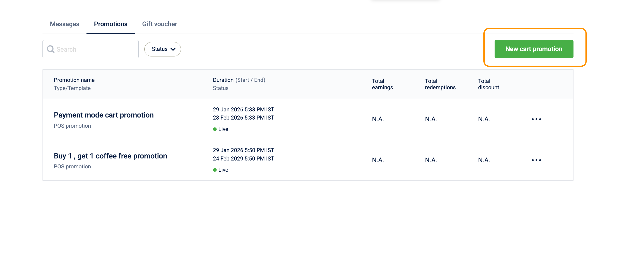Focus the promotions Search field
The height and width of the screenshot is (264, 644).
point(91,49)
